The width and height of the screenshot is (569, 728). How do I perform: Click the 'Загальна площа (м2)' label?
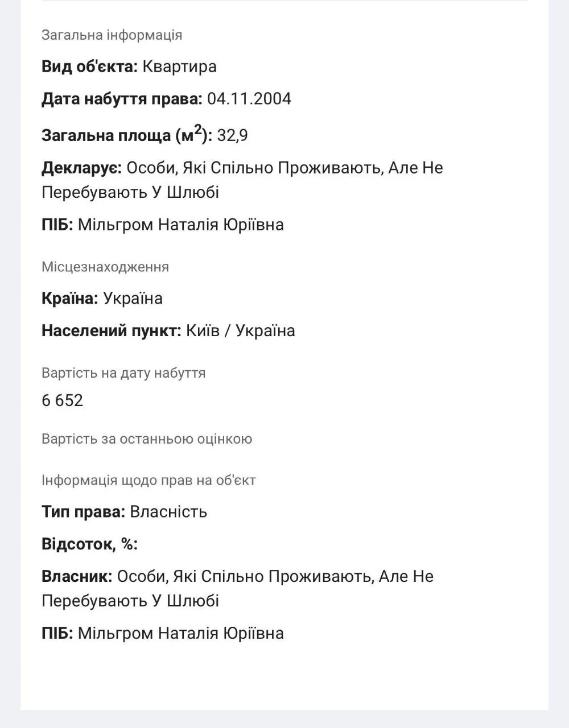coord(126,135)
